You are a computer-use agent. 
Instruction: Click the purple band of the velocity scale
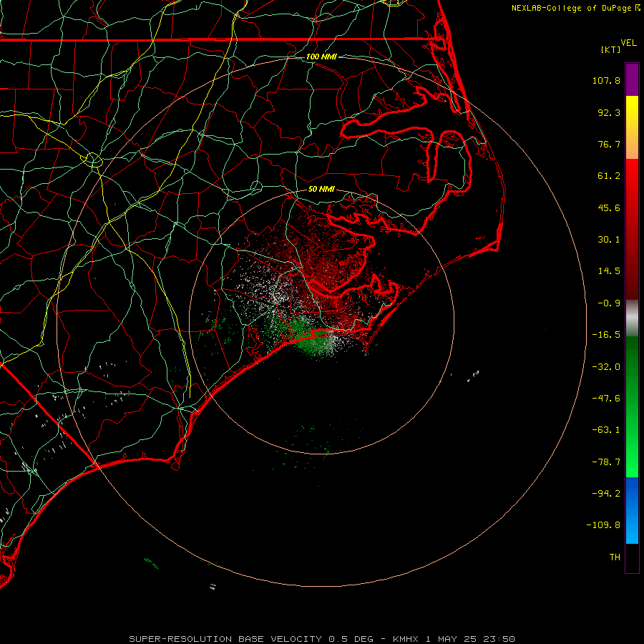[x=632, y=79]
